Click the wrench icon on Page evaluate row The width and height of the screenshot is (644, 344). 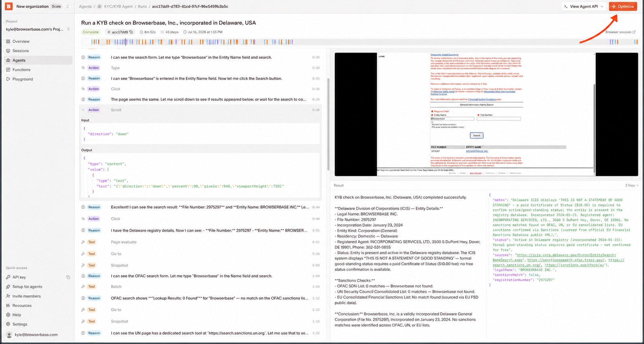tap(83, 242)
